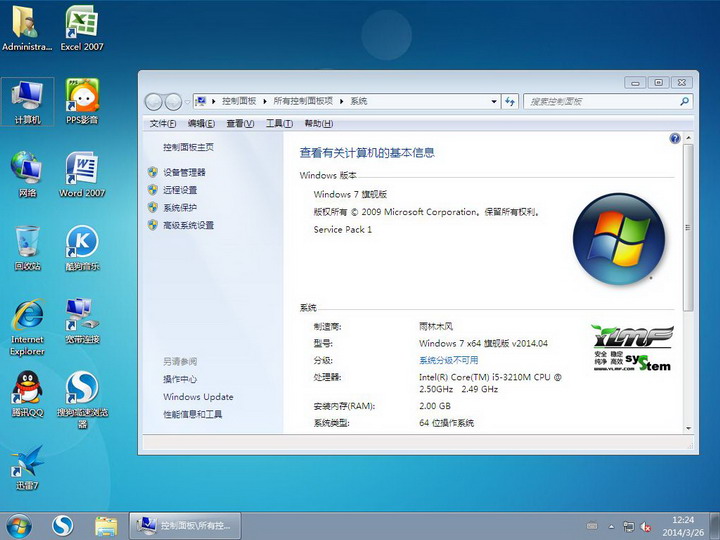Open PPS影音 desktop shortcut

(x=82, y=101)
